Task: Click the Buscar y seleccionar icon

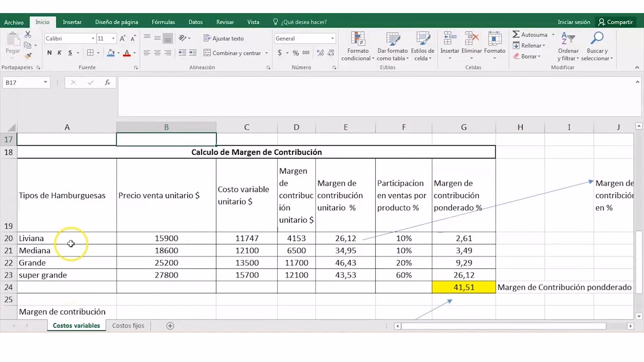Action: (x=597, y=45)
